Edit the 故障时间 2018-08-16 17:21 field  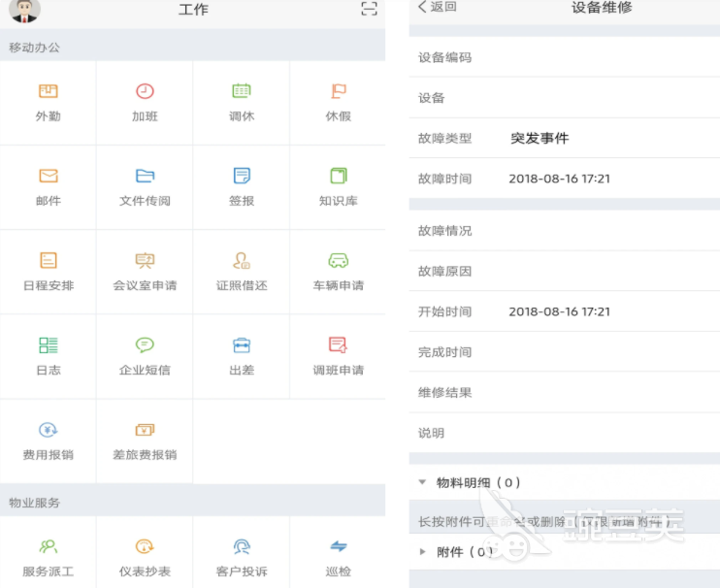tap(560, 179)
